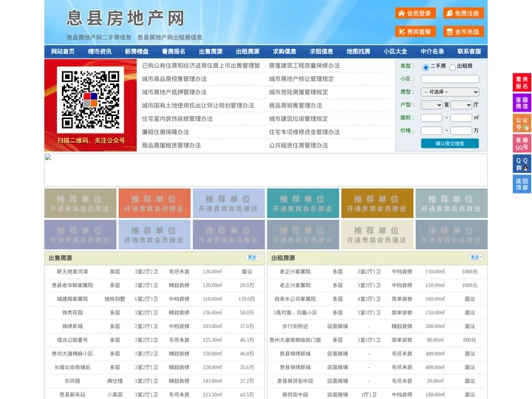Image resolution: width=532 pixels, height=399 pixels.
Task: Click the 看房报名 side floating icon
Action: coord(522,83)
